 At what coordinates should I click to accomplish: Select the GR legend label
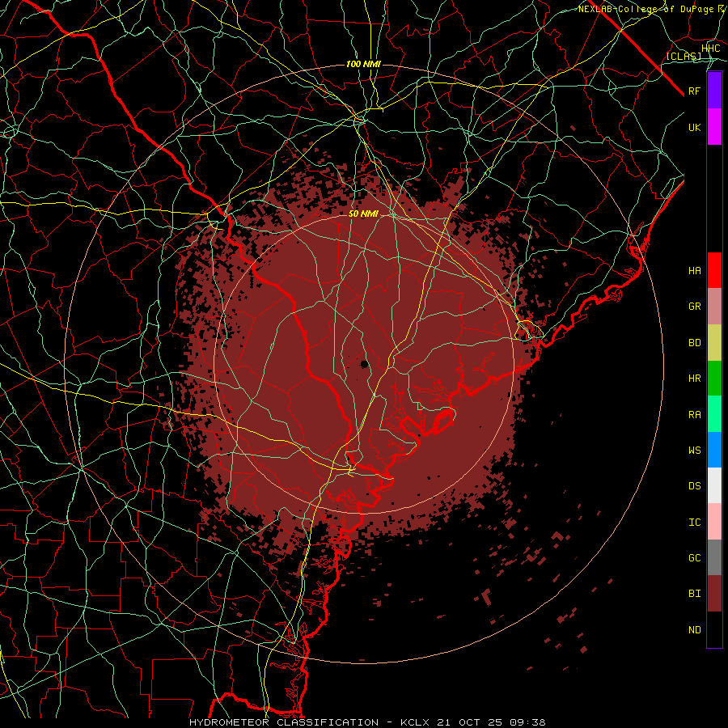tap(695, 307)
